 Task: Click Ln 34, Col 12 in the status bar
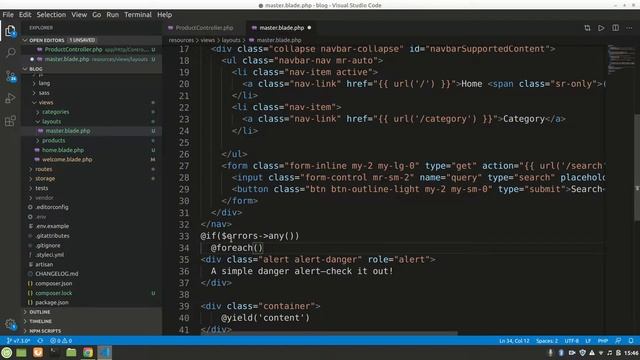click(x=514, y=340)
